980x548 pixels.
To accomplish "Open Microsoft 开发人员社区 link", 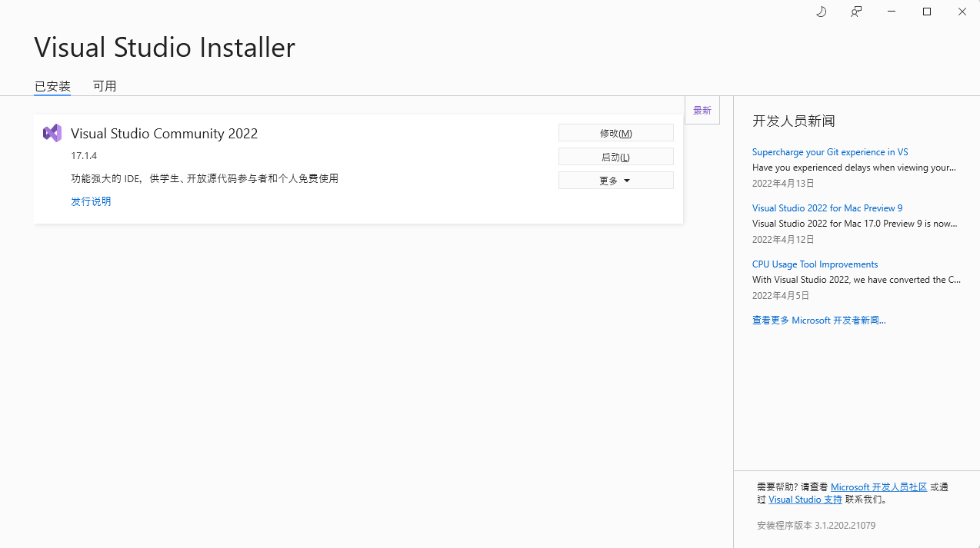I will (878, 487).
